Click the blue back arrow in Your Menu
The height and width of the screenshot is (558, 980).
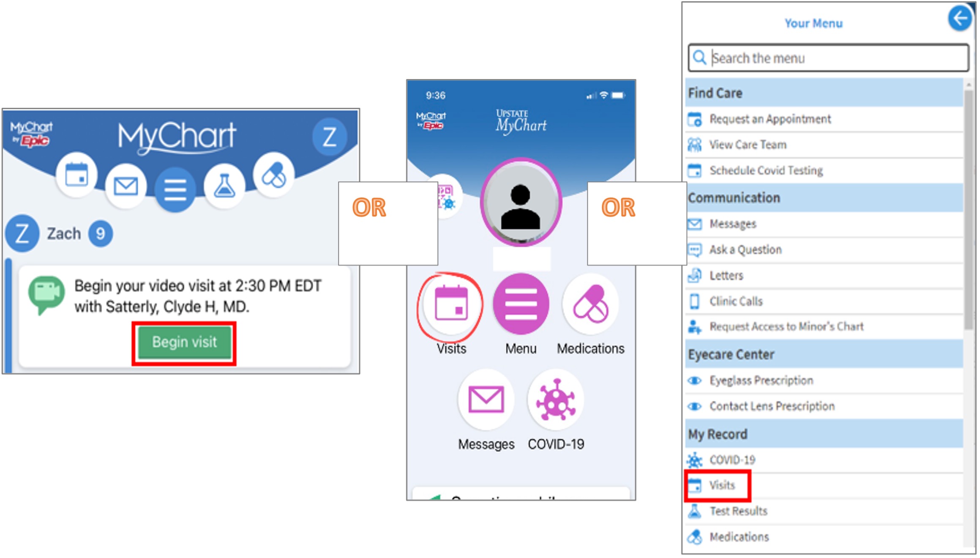coord(960,18)
